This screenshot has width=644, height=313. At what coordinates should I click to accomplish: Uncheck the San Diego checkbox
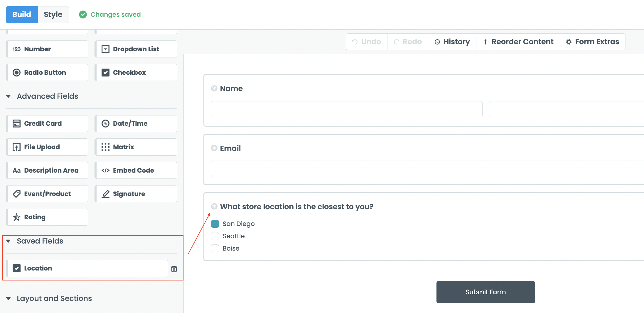(x=215, y=224)
